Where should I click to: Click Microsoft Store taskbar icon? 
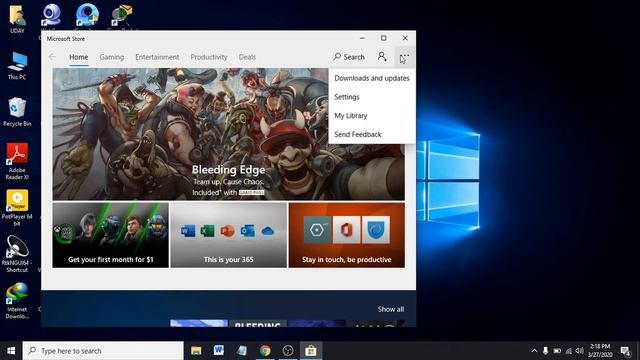click(311, 351)
